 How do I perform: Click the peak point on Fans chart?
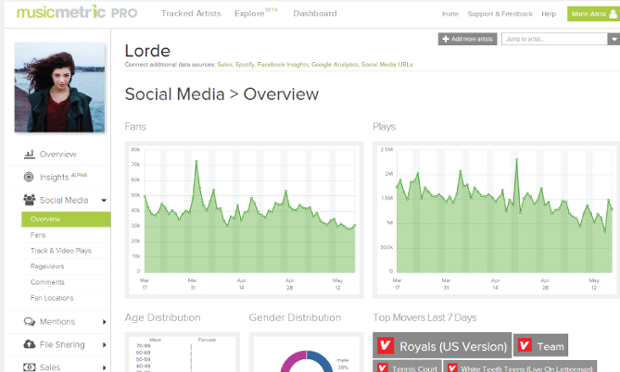pos(196,161)
